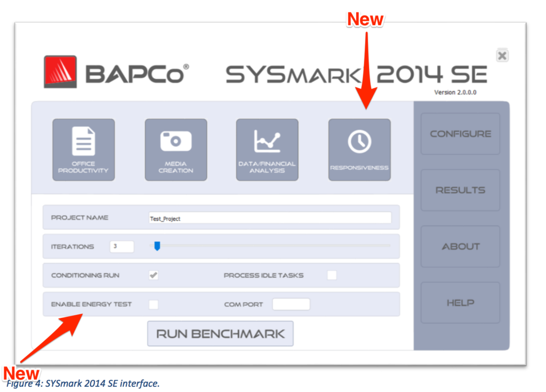Select the Data/Financial Analysis scenario icon
The width and height of the screenshot is (546, 392).
[267, 150]
